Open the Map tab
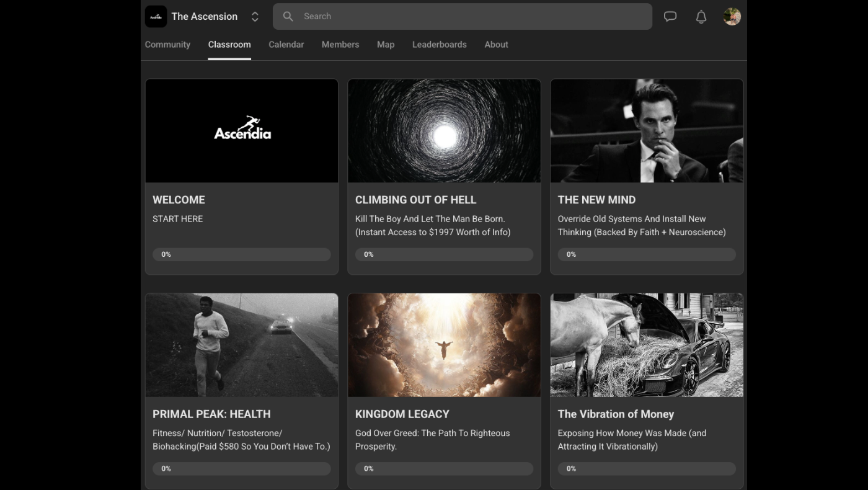The image size is (868, 490). 386,45
